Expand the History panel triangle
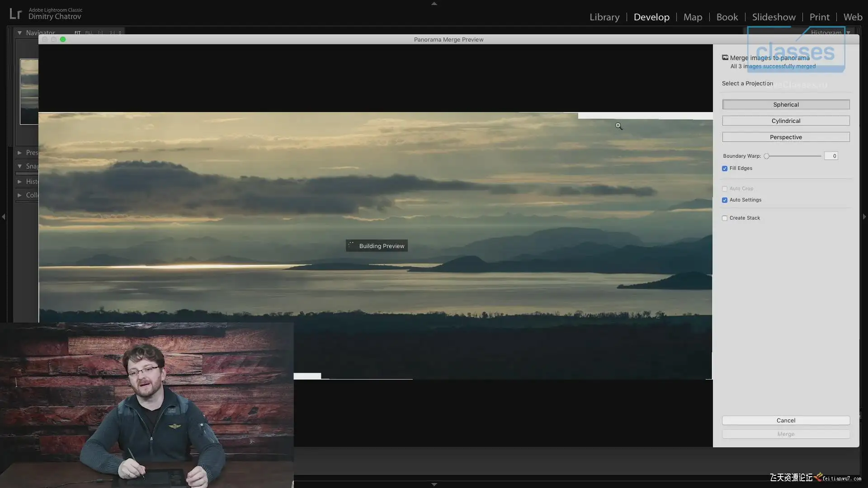The width and height of the screenshot is (868, 488). pyautogui.click(x=19, y=182)
